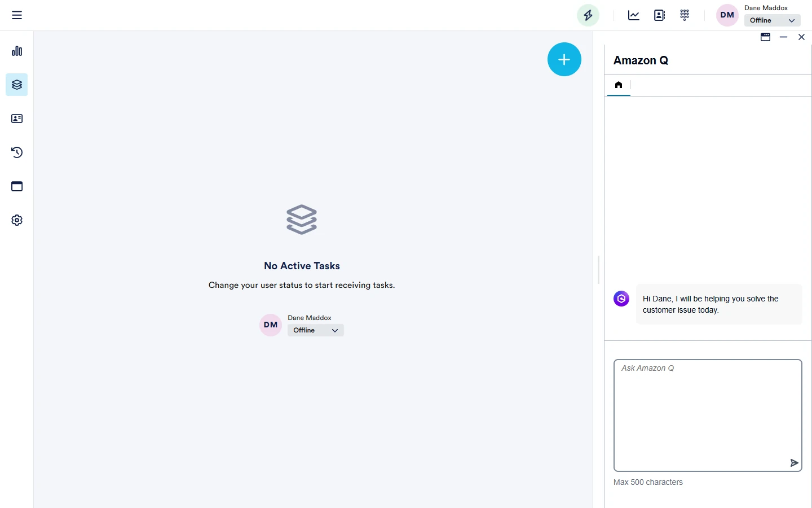Open the contact card panel
The height and width of the screenshot is (508, 812).
17,119
